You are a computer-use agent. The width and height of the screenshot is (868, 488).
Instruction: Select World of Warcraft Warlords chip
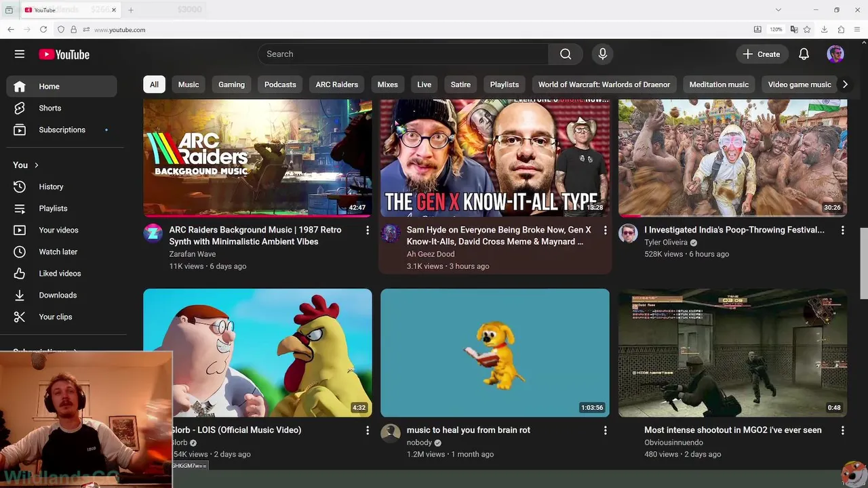click(x=604, y=85)
